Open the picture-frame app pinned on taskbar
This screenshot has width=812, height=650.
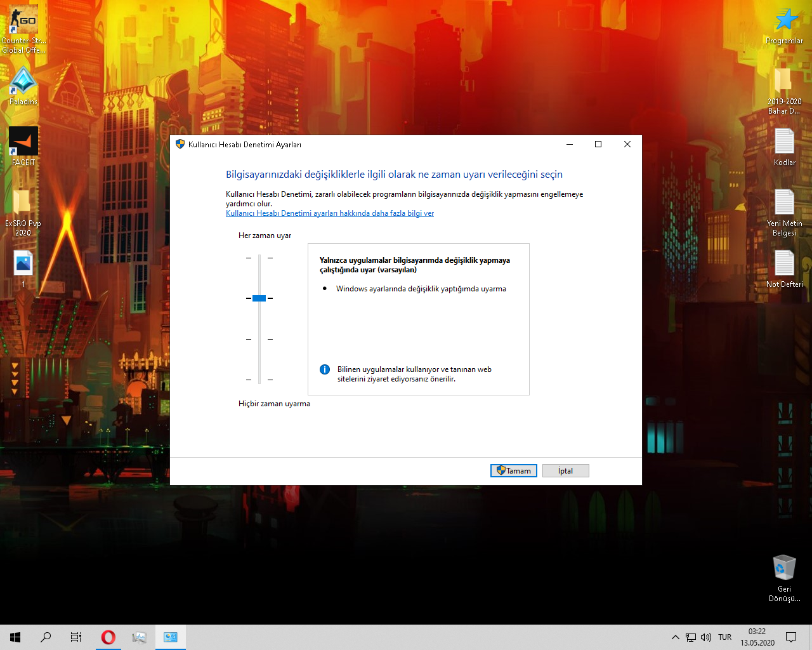coord(140,637)
